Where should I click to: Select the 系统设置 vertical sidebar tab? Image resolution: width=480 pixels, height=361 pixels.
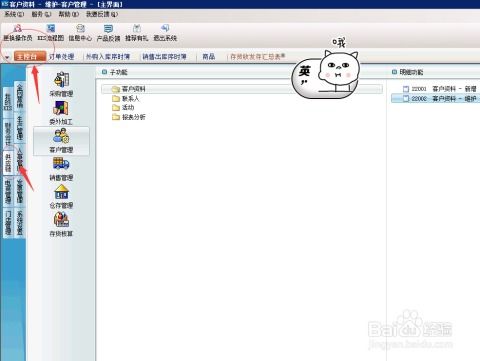click(x=20, y=223)
